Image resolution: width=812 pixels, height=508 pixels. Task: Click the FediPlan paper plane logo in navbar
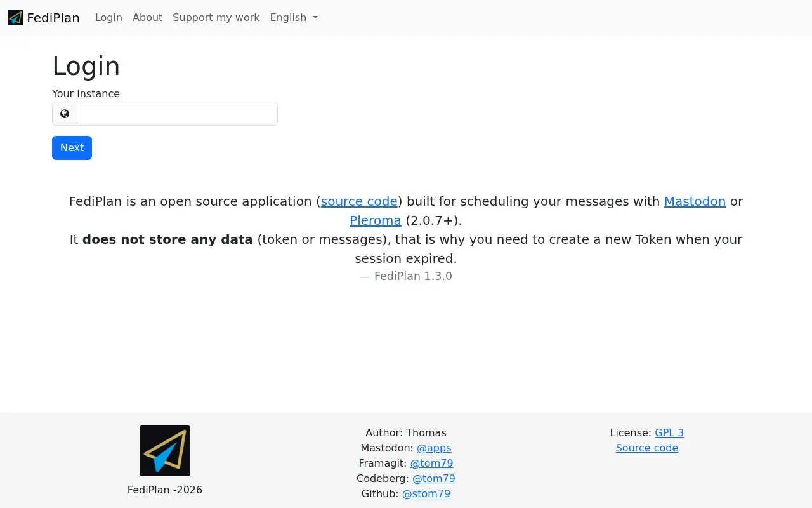click(x=15, y=18)
